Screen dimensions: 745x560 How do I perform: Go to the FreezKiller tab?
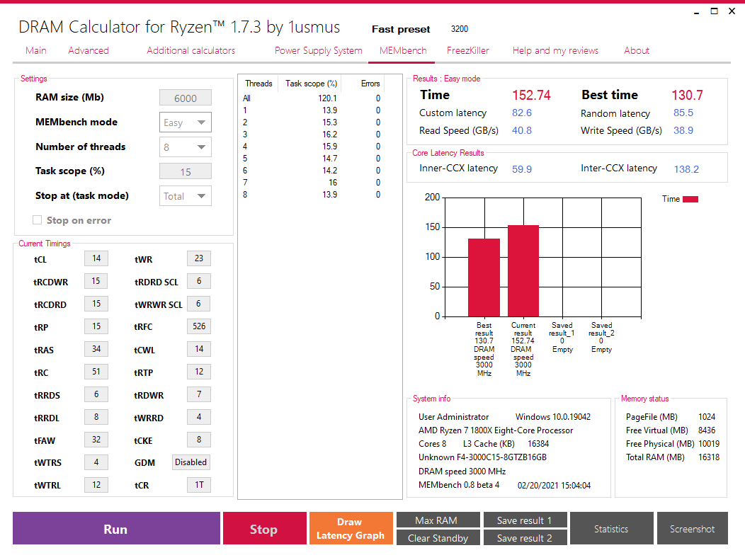(x=467, y=50)
